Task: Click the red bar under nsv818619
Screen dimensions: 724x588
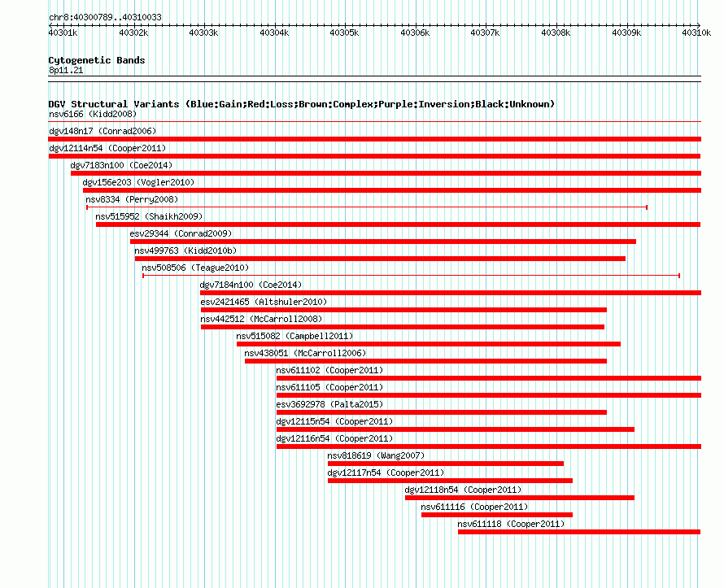Action: [x=446, y=464]
